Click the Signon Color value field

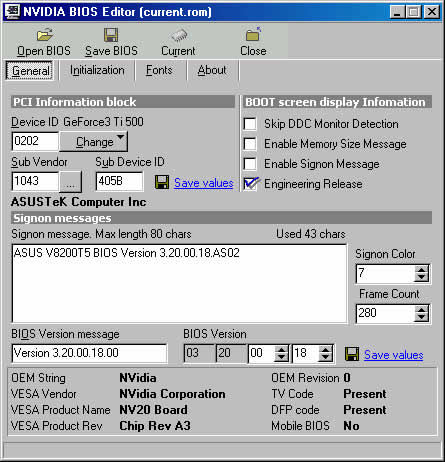[385, 274]
